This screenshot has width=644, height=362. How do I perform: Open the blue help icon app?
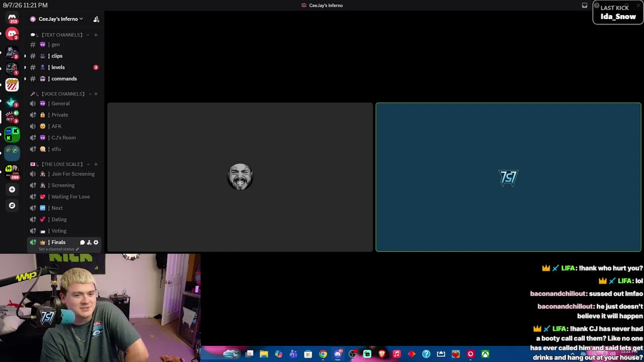[x=426, y=354]
